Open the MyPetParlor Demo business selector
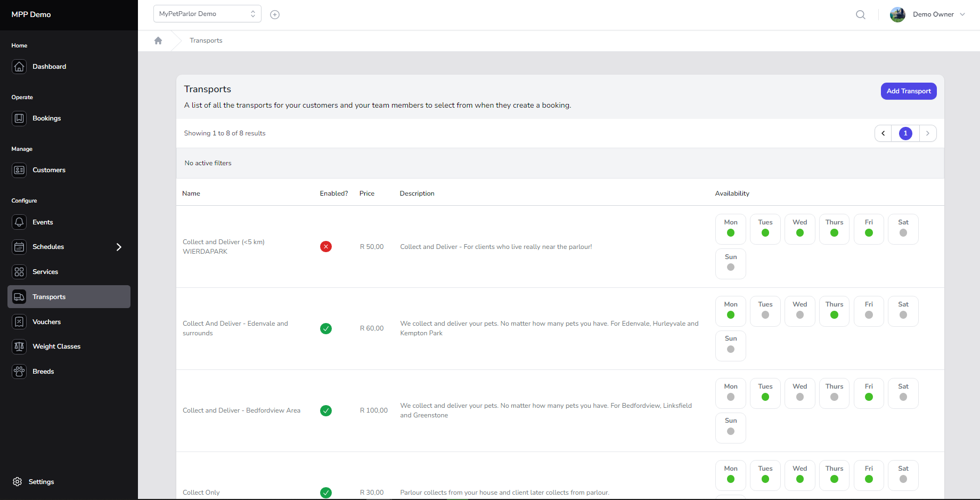980x500 pixels. point(207,14)
